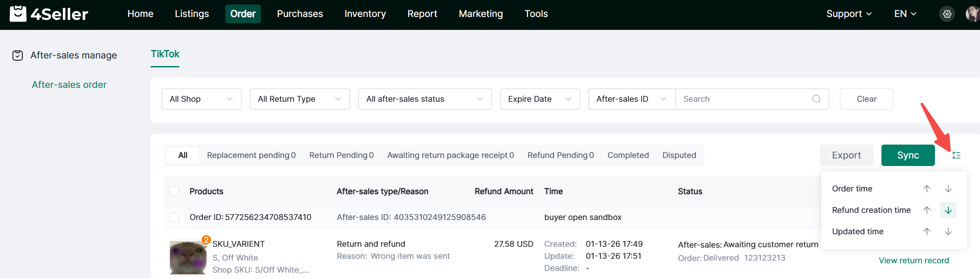Open the All Shop dropdown
Viewport: 980px width, 278px height.
(201, 99)
